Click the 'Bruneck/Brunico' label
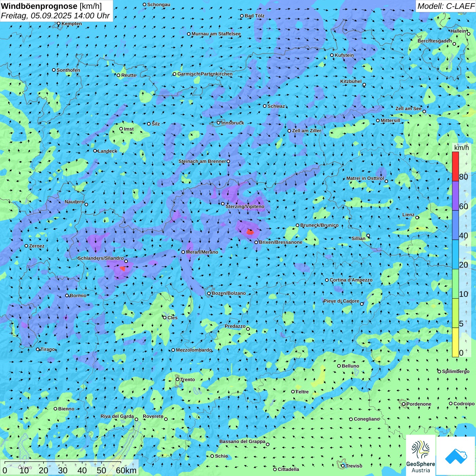476x476 pixels. [319, 225]
